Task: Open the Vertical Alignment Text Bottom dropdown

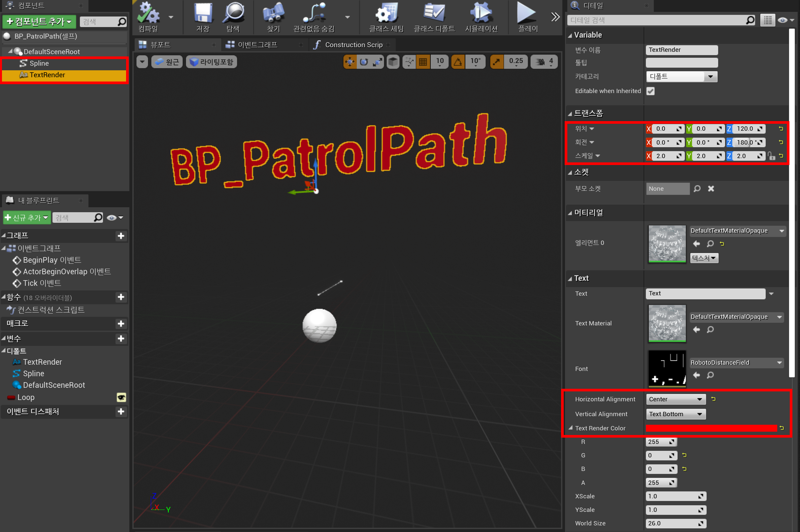Action: [x=675, y=414]
